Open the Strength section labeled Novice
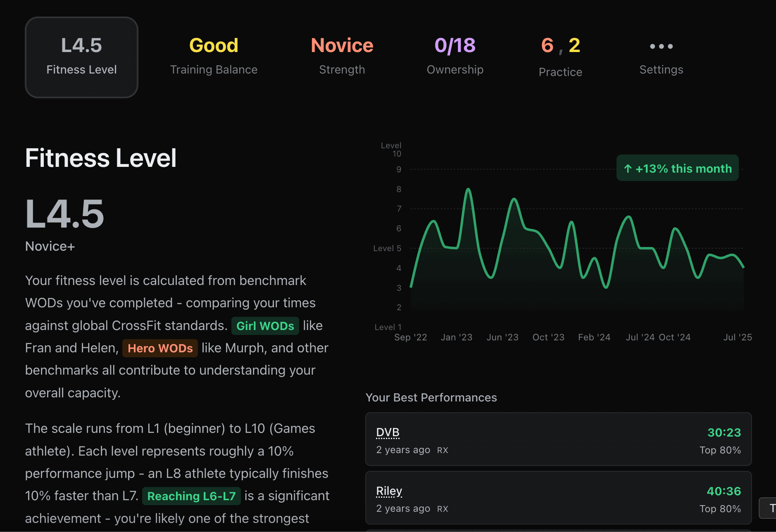 click(342, 56)
